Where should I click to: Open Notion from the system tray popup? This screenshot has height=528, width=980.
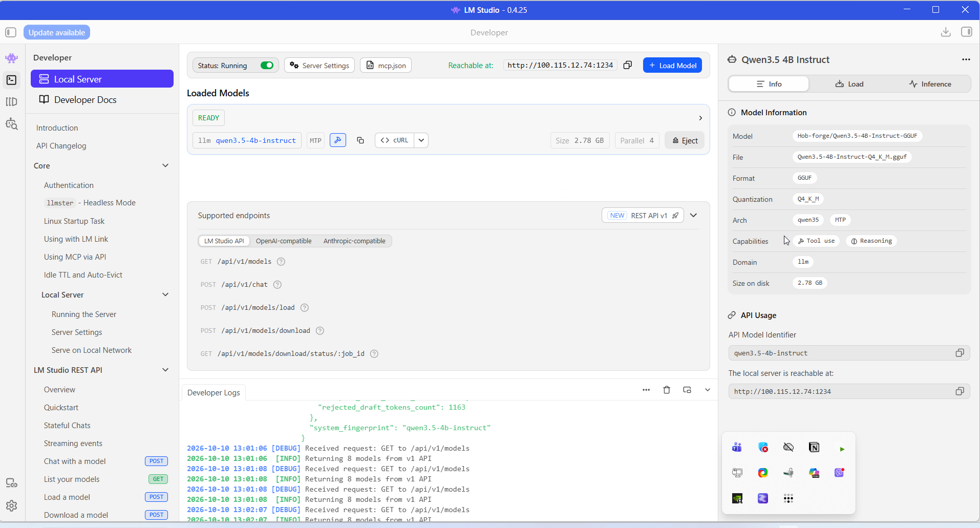pyautogui.click(x=814, y=448)
